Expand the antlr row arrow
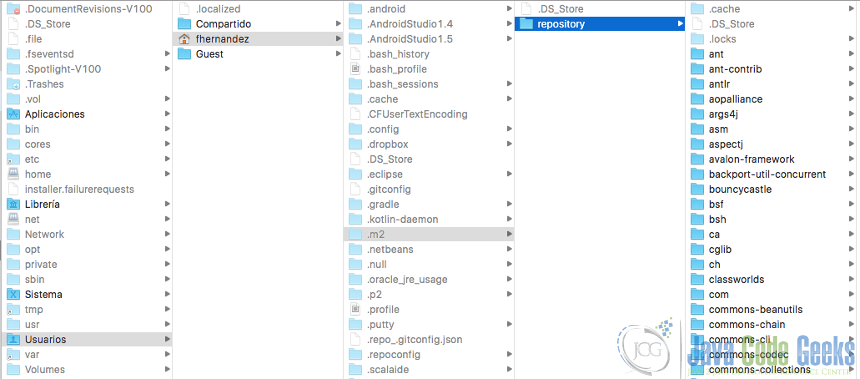860x379 pixels. 851,84
